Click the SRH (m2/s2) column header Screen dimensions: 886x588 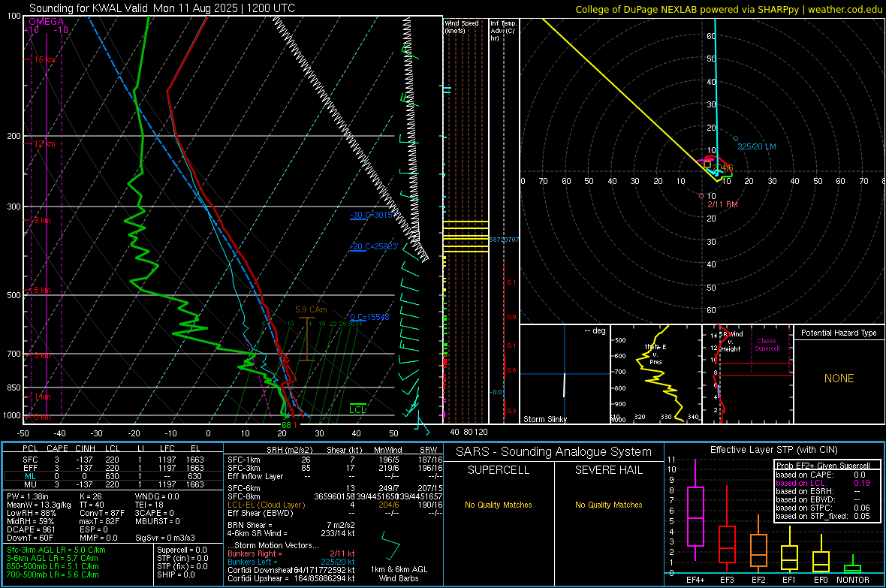[x=289, y=450]
